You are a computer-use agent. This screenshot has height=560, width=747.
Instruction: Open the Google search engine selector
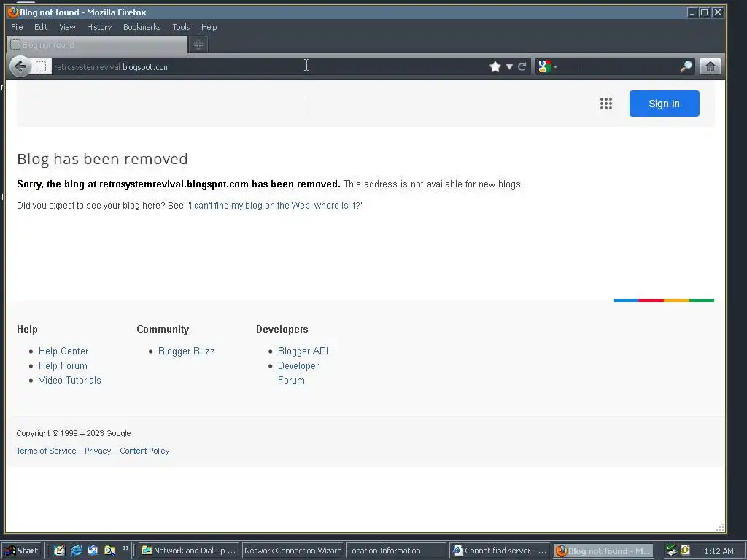[x=547, y=66]
